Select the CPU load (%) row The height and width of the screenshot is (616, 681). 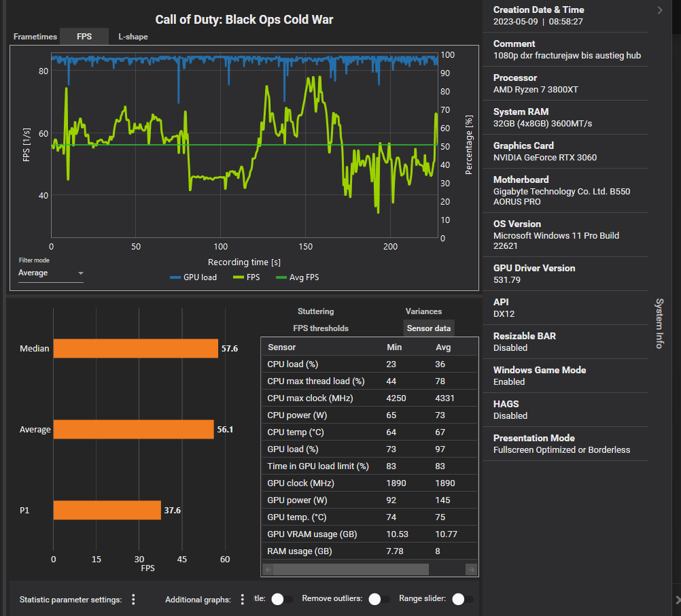370,364
